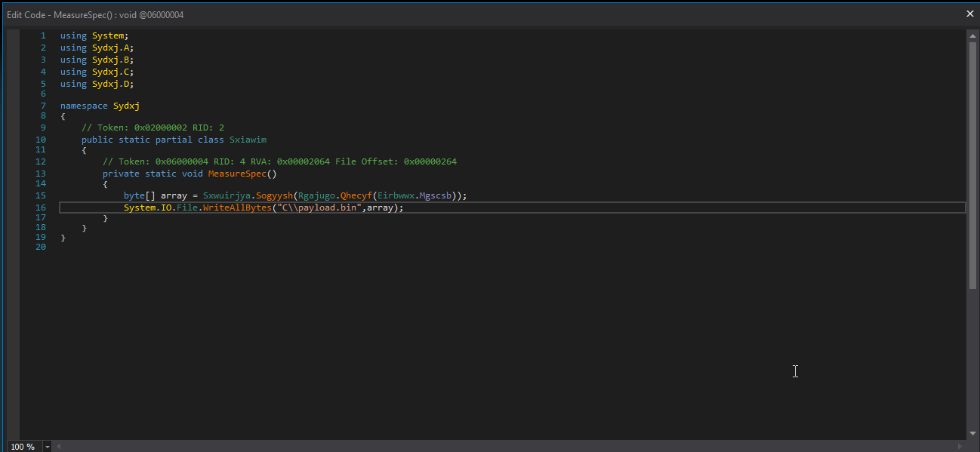Screen dimensions: 980x452
Task: Open the zoom level dropdown arrow
Action: [x=46, y=446]
